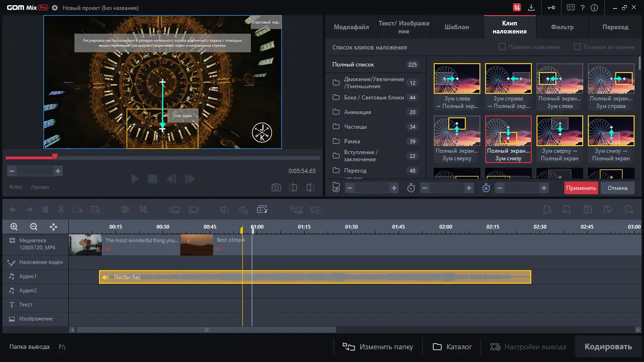Click the red preview playback position slider

[x=55, y=156]
